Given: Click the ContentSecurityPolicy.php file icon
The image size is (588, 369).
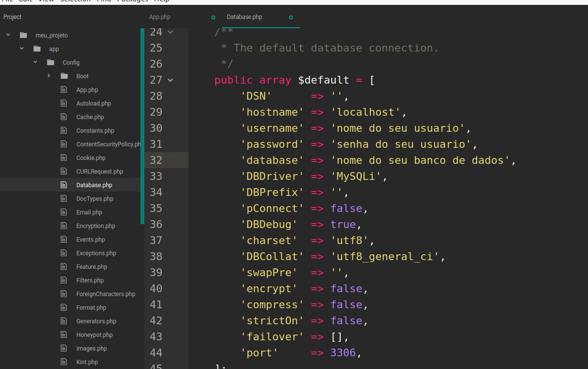Looking at the screenshot, I should pos(64,144).
